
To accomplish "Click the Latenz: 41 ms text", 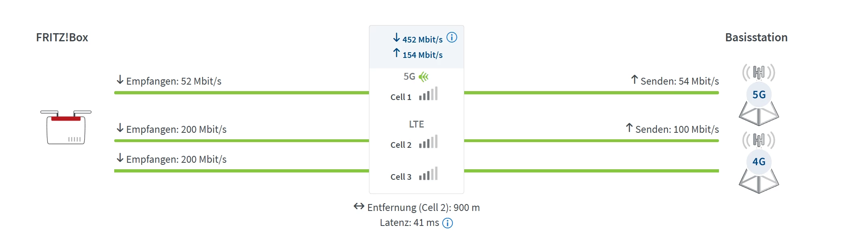I will click(x=409, y=223).
